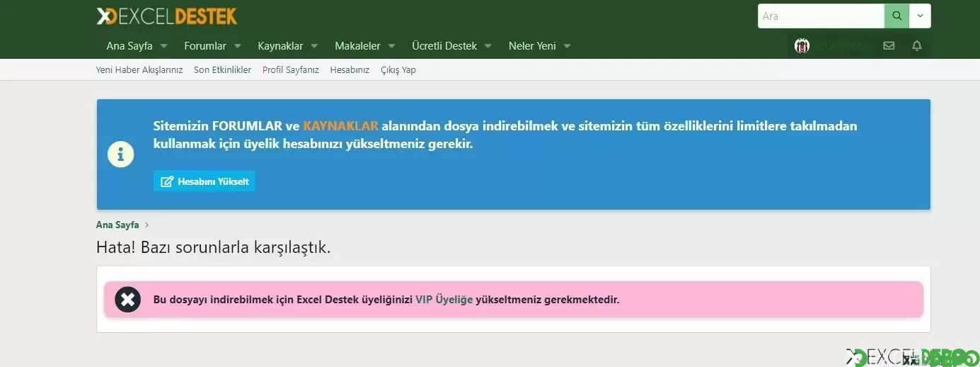Expand the Makaleler dropdown arrow
Image resolution: width=980 pixels, height=367 pixels.
(392, 46)
